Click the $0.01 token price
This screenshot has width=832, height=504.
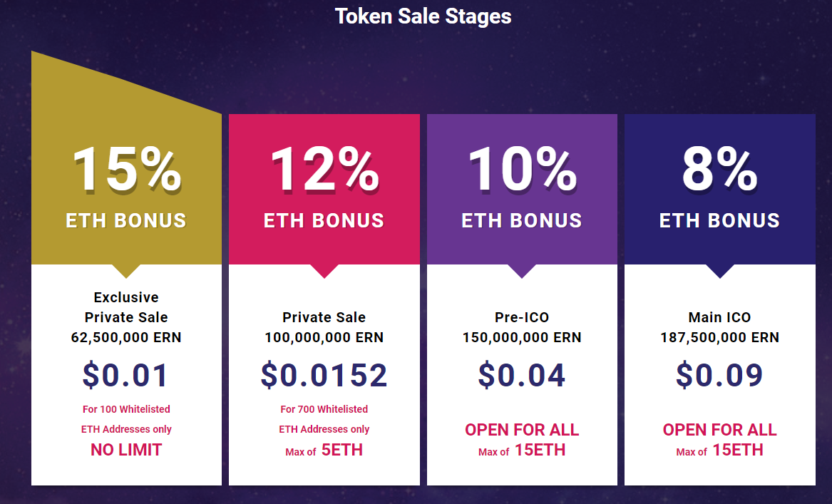pyautogui.click(x=126, y=376)
